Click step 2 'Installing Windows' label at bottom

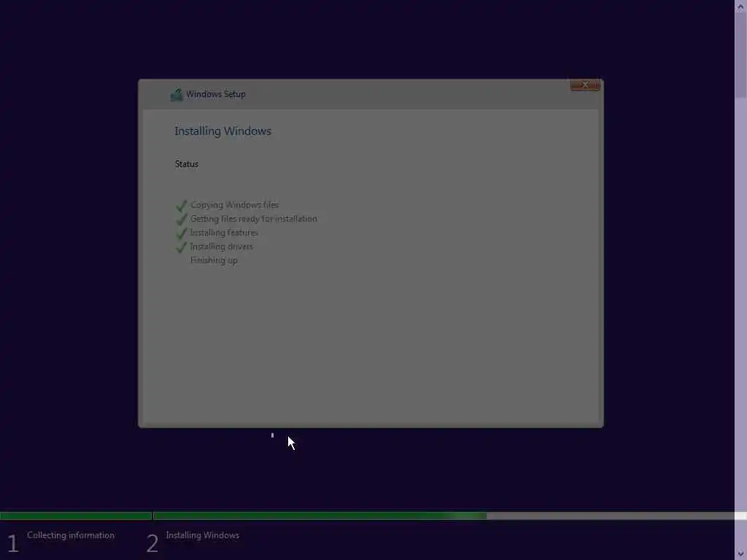203,535
